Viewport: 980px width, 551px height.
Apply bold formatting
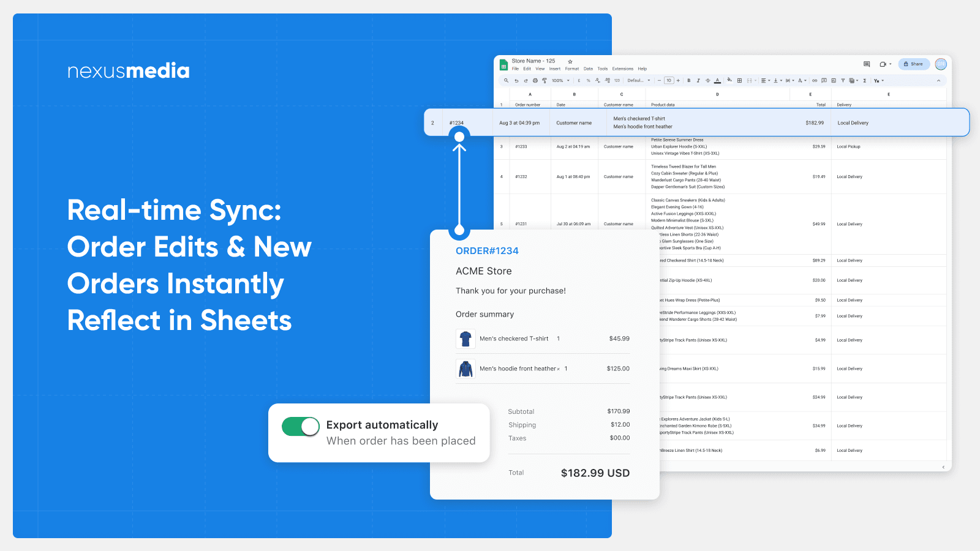pos(689,81)
